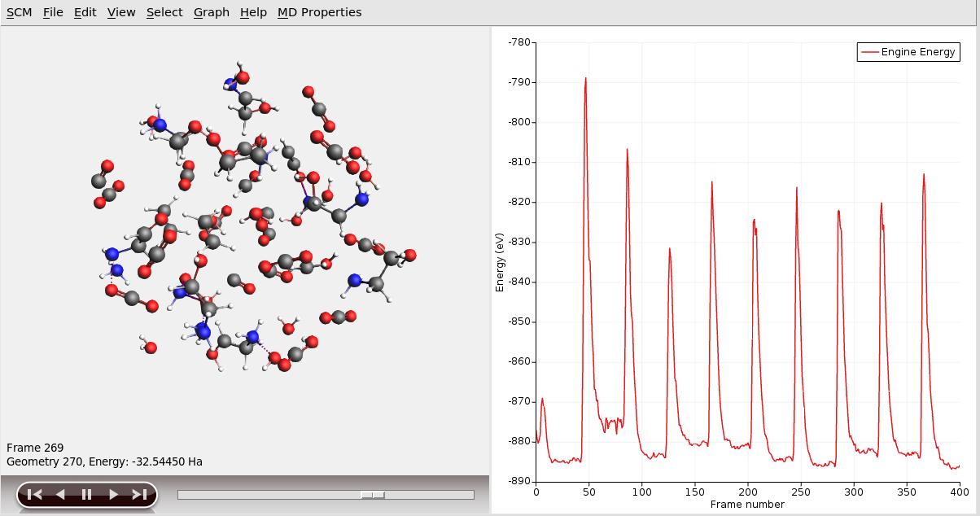Pause the trajectory playback

[86, 494]
